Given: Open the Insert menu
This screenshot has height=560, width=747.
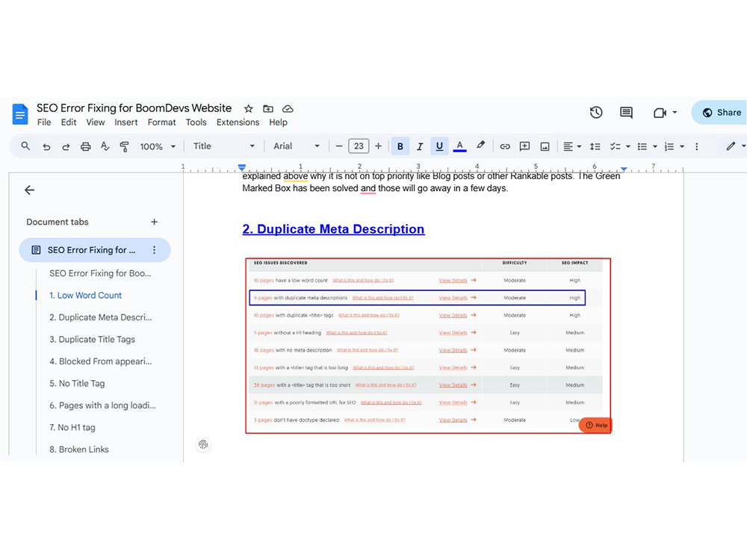Looking at the screenshot, I should click(125, 122).
